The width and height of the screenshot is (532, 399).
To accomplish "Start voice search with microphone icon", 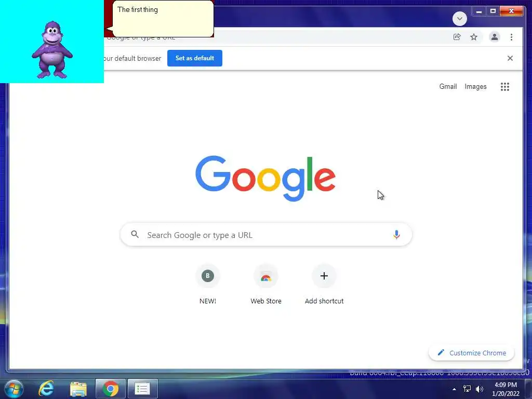I will tap(396, 235).
